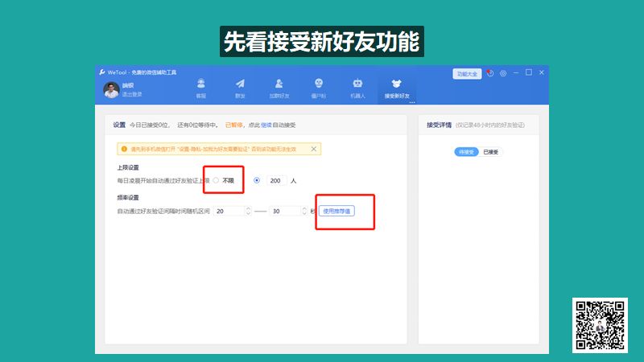Click the settings gear icon in title bar
This screenshot has height=362, width=644.
click(x=503, y=73)
